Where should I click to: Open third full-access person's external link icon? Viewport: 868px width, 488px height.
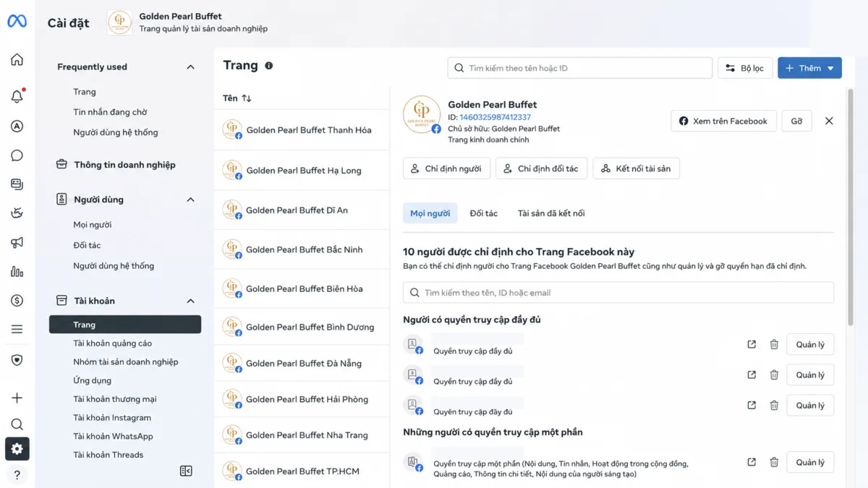[752, 405]
